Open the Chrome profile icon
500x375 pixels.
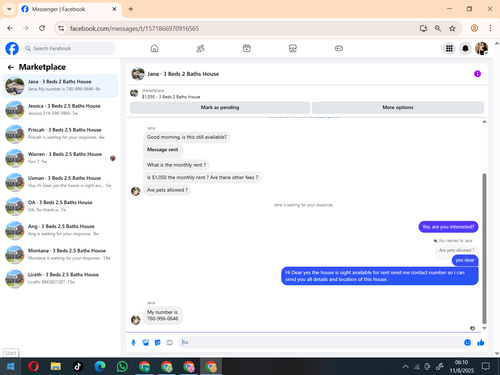474,28
